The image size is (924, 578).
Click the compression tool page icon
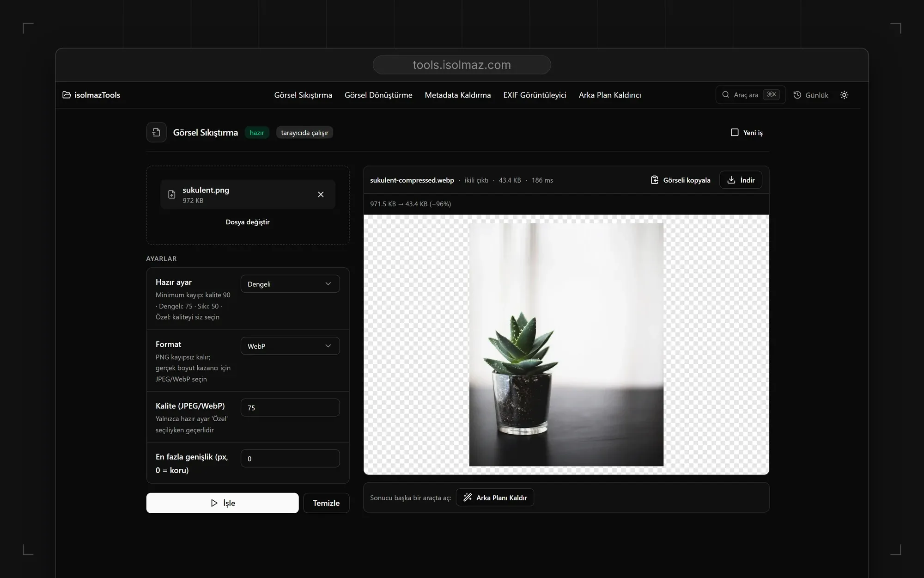156,132
